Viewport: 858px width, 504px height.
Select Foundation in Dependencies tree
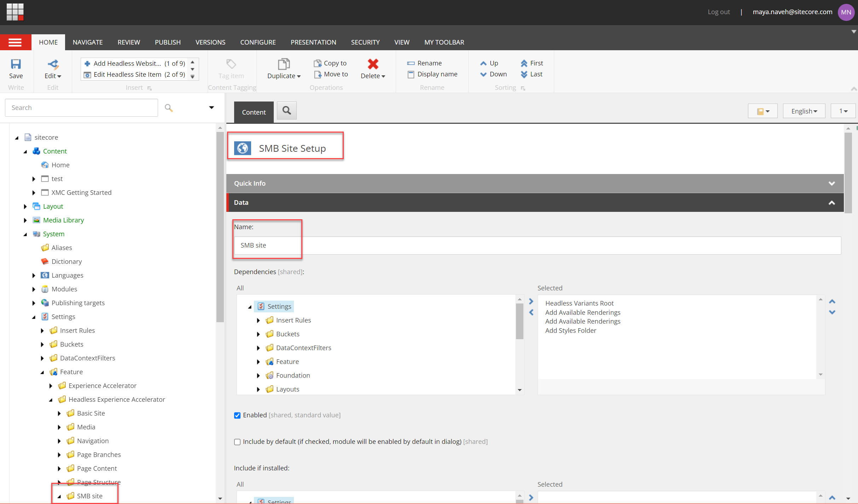pos(293,375)
